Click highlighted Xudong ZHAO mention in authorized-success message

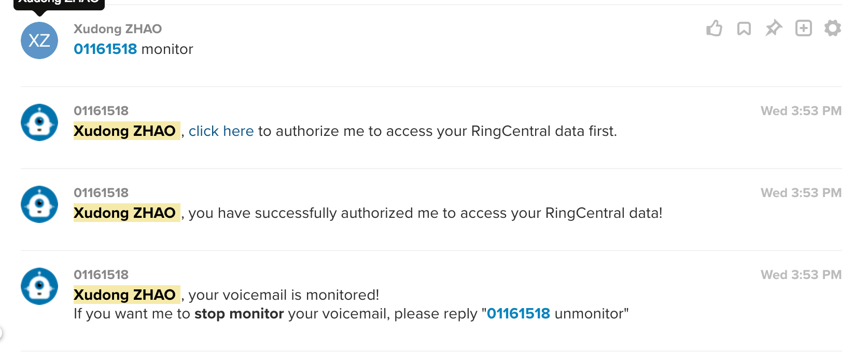(x=127, y=213)
